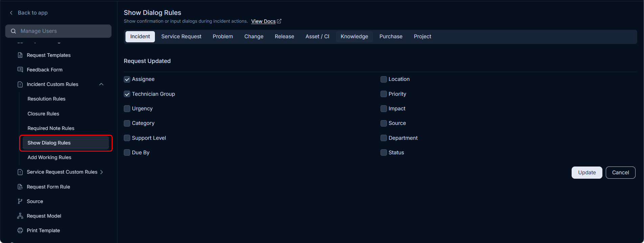Screen dimensions: 644x243
Task: Switch to the Change tab
Action: coord(254,37)
